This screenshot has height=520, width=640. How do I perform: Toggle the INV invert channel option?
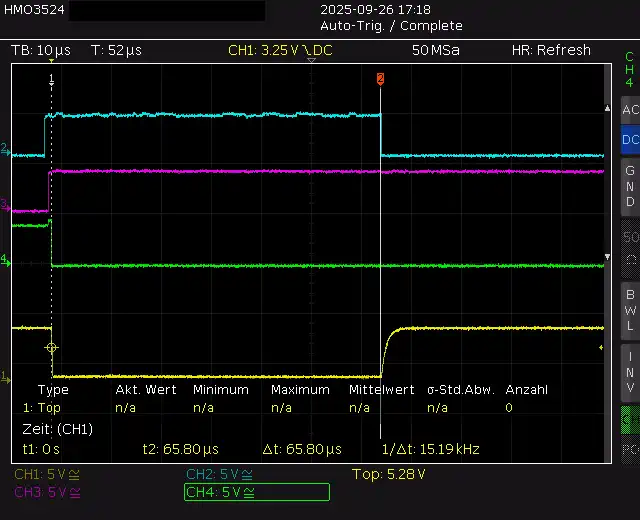click(x=629, y=372)
